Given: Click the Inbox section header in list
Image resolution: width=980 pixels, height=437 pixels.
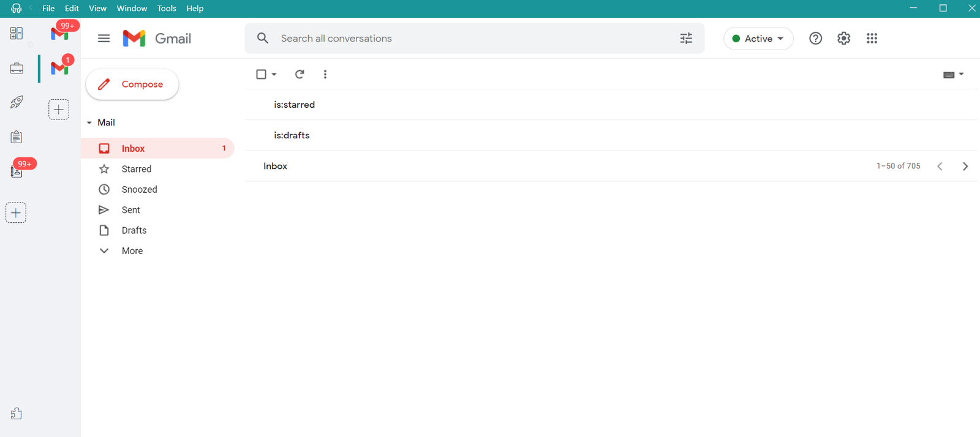Looking at the screenshot, I should (x=275, y=166).
